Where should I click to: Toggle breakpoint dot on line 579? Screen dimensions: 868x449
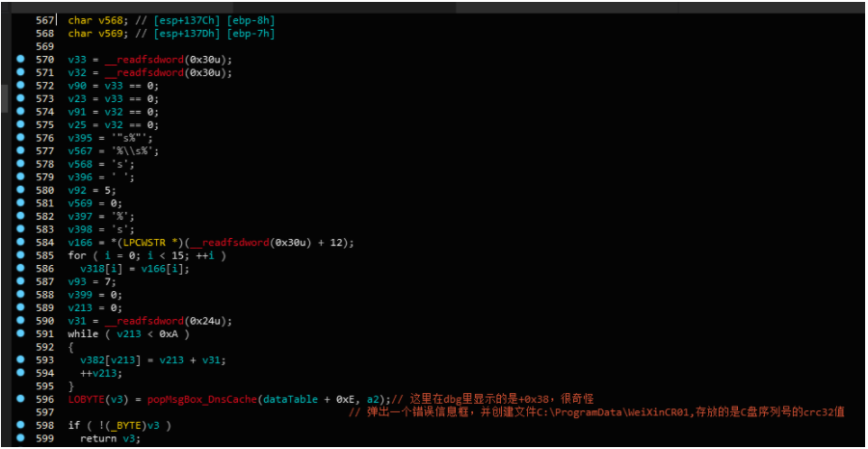[20, 176]
